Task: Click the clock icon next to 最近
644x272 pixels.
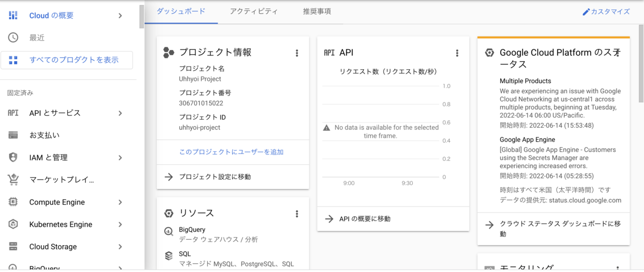Action: coord(13,38)
